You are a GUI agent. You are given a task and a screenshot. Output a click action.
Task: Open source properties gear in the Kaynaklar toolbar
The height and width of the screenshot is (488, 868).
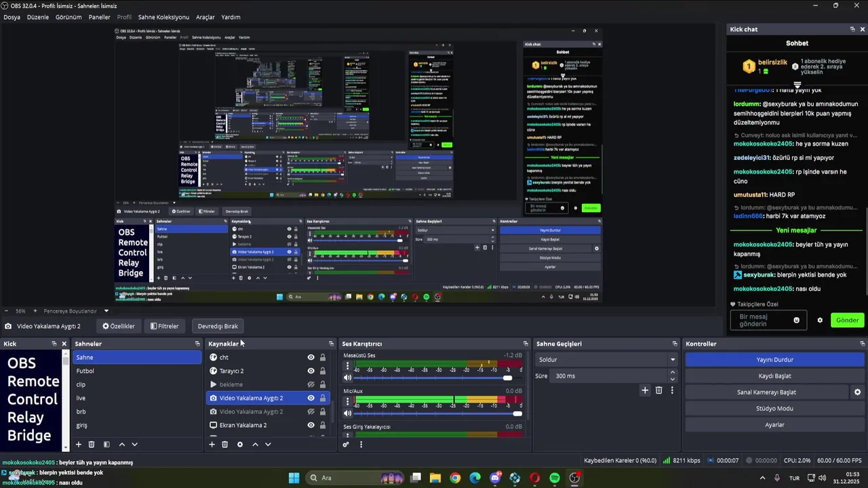pos(239,445)
